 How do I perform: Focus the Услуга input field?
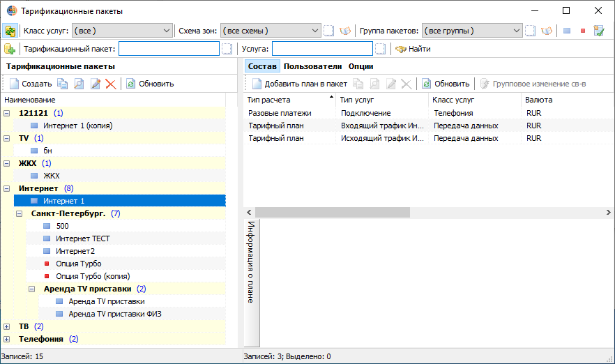[x=322, y=49]
